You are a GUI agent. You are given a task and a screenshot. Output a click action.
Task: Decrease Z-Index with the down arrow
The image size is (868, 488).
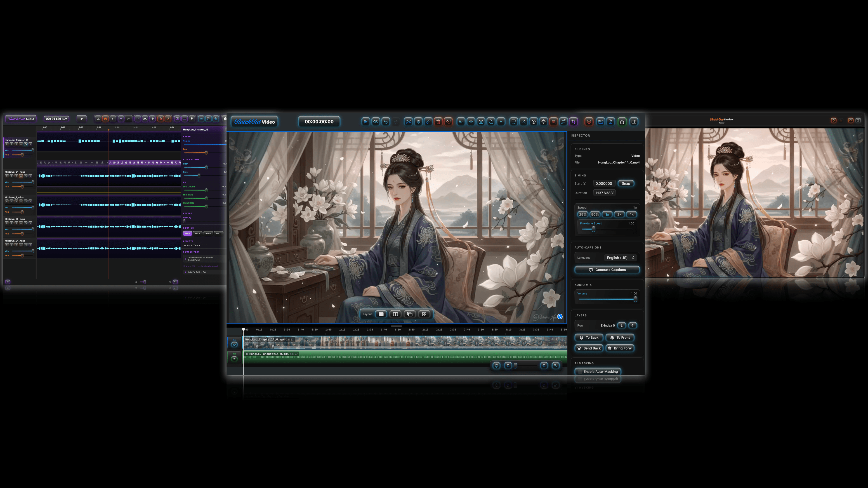click(621, 325)
